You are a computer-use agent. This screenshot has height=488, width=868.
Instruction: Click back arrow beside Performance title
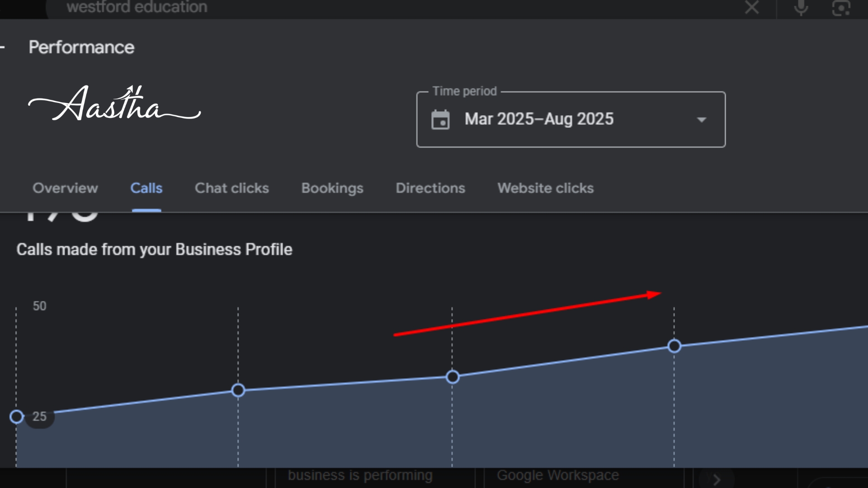tap(3, 47)
